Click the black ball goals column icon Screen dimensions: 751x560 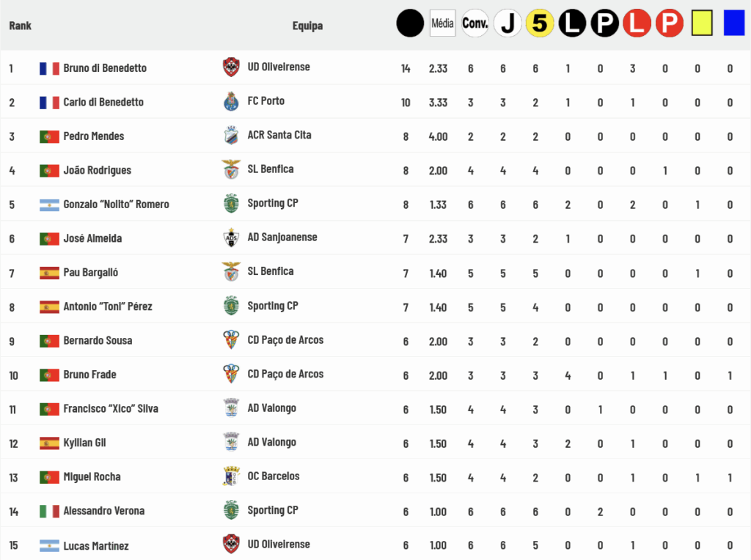pyautogui.click(x=410, y=23)
